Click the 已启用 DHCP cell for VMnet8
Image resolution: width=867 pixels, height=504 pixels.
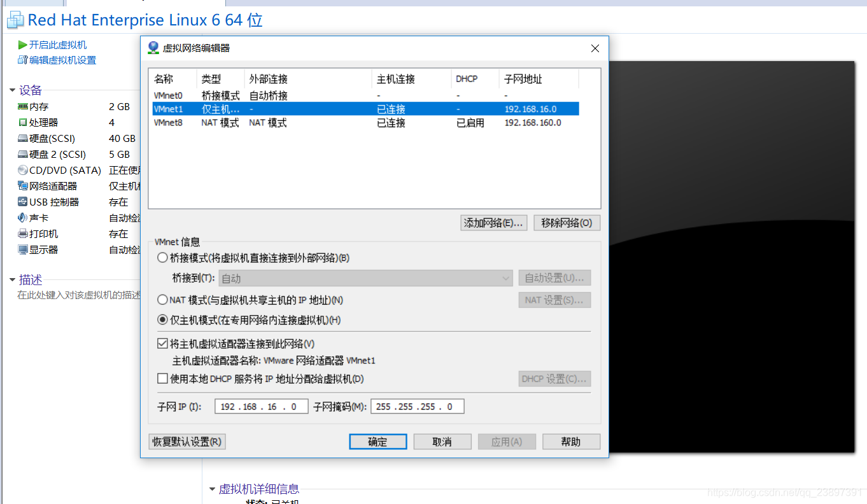[x=470, y=123]
